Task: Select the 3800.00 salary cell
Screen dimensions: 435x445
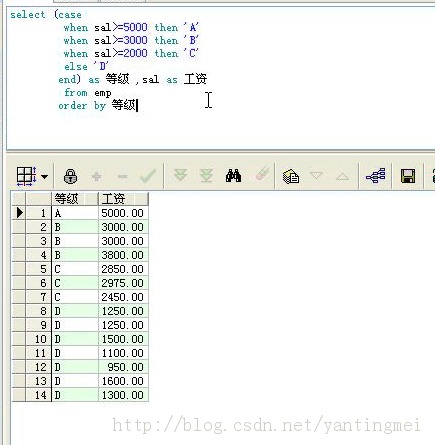Action: pos(123,255)
